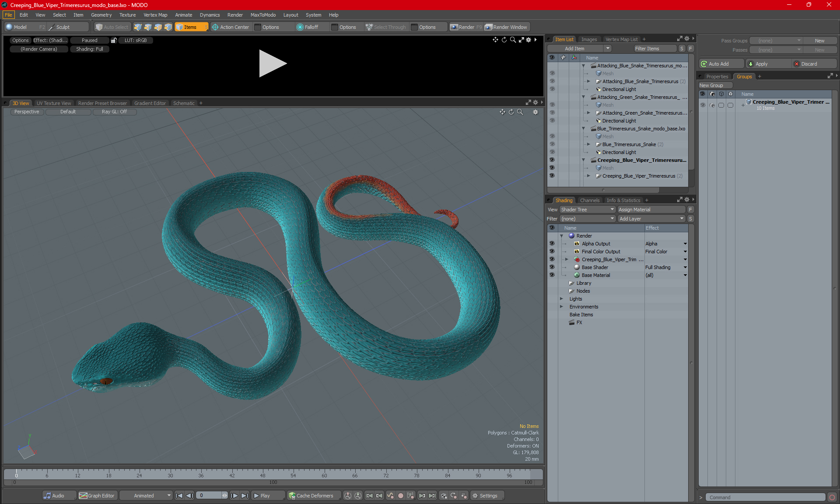The height and width of the screenshot is (504, 840).
Task: Toggle Options checkbox next to Falloff
Action: 335,27
